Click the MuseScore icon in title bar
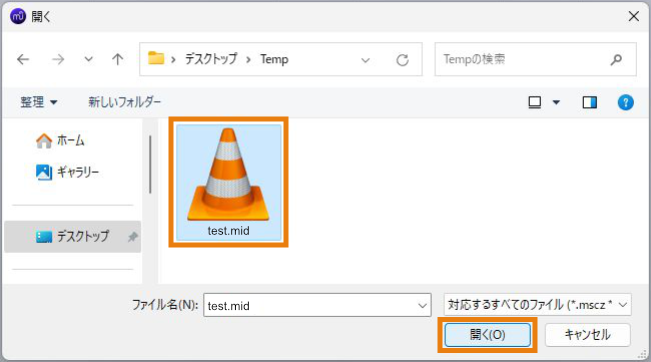 tap(18, 17)
